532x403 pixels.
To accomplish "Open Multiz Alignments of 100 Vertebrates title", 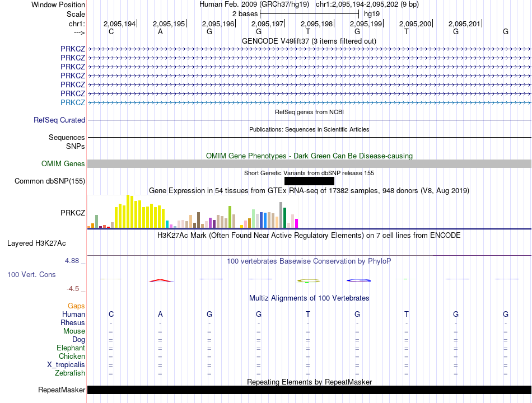I will (x=309, y=298).
